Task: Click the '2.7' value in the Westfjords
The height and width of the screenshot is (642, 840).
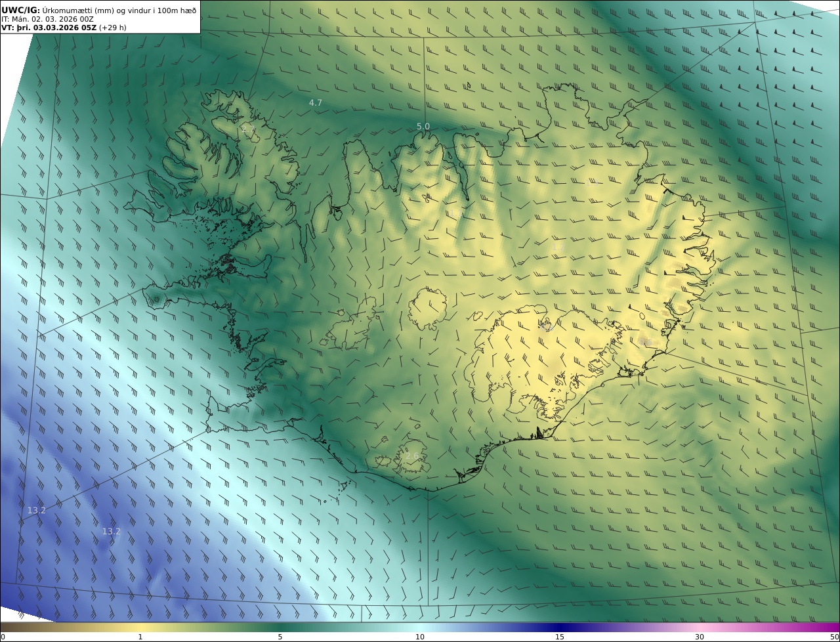Action: (248, 129)
